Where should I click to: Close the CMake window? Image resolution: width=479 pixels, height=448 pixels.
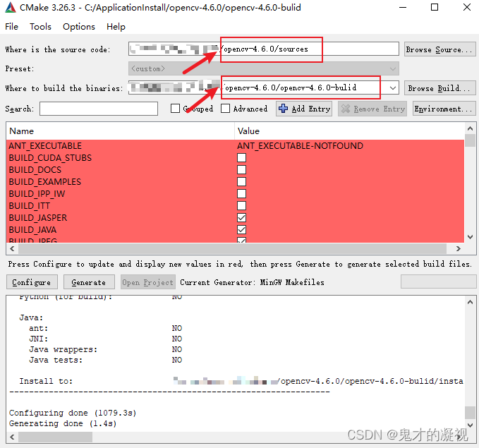(x=466, y=7)
